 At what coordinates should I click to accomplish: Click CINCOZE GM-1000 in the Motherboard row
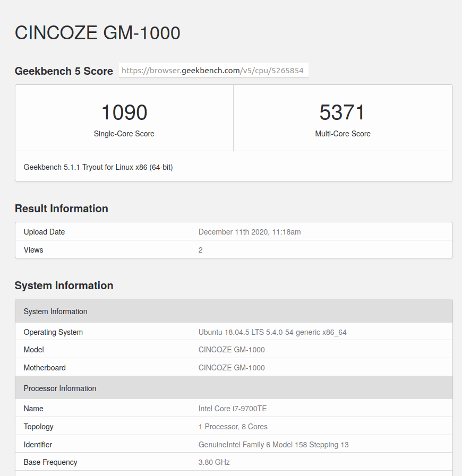pyautogui.click(x=232, y=368)
